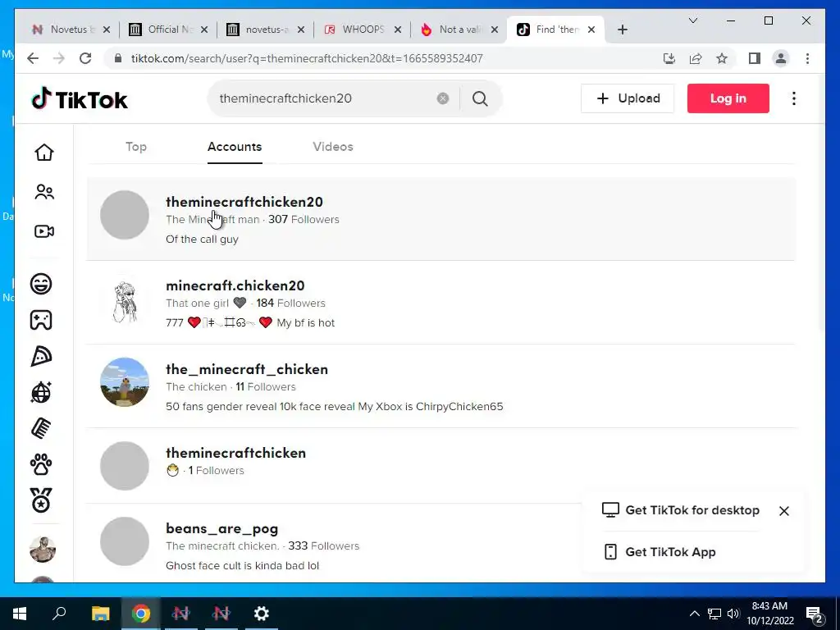Screen dimensions: 840x630
Task: Open the LIVE video camera icon in the sidebar
Action: pyautogui.click(x=44, y=231)
